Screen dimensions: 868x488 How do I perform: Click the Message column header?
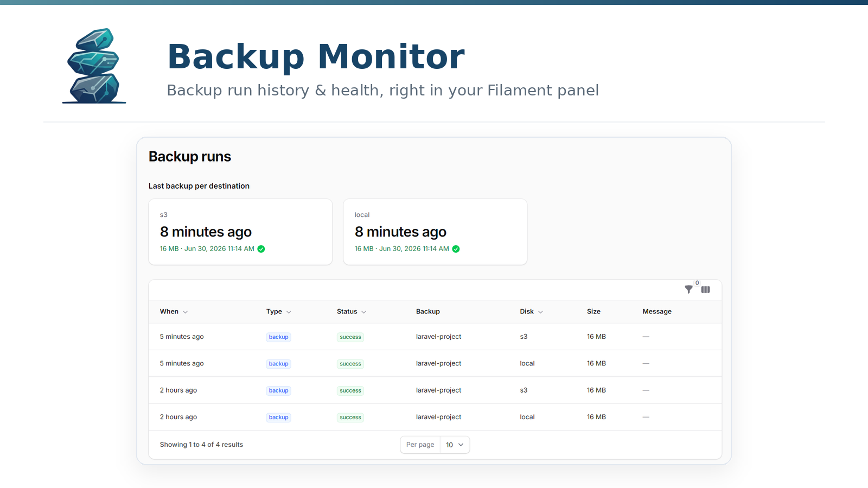[x=657, y=312]
